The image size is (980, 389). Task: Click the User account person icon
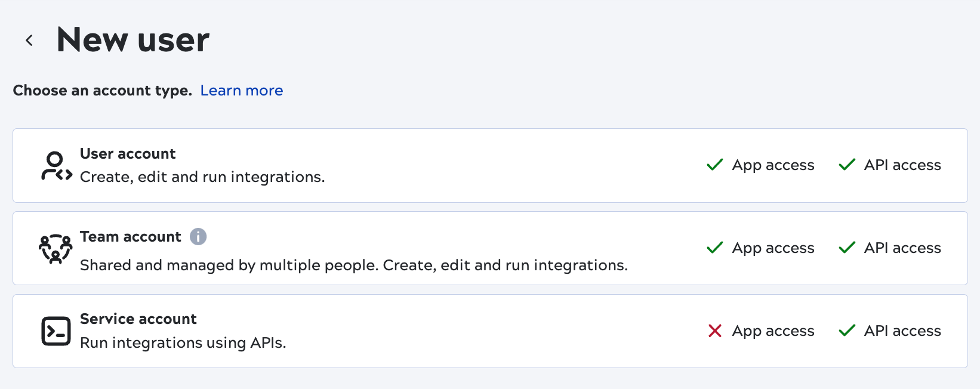click(x=56, y=165)
